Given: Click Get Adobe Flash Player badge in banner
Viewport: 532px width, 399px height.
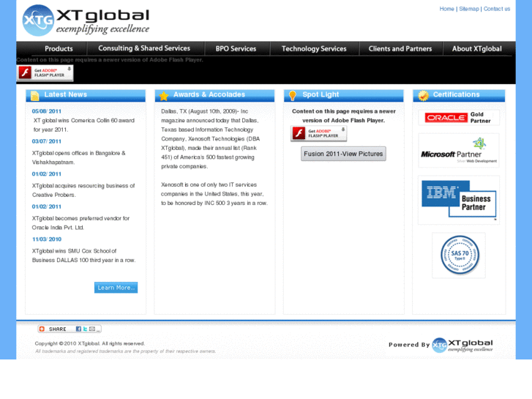Looking at the screenshot, I should click(45, 72).
